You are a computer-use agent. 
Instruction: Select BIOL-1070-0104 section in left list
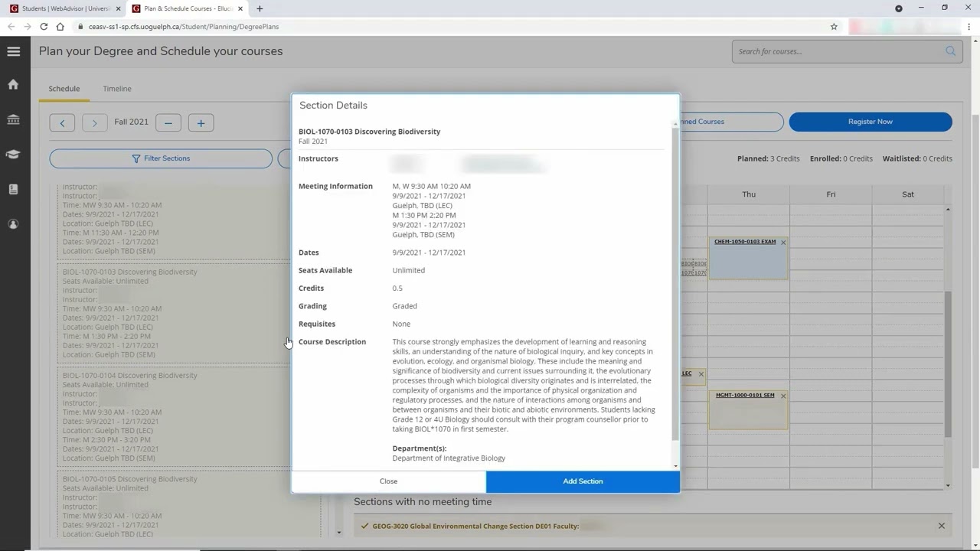tap(173, 416)
